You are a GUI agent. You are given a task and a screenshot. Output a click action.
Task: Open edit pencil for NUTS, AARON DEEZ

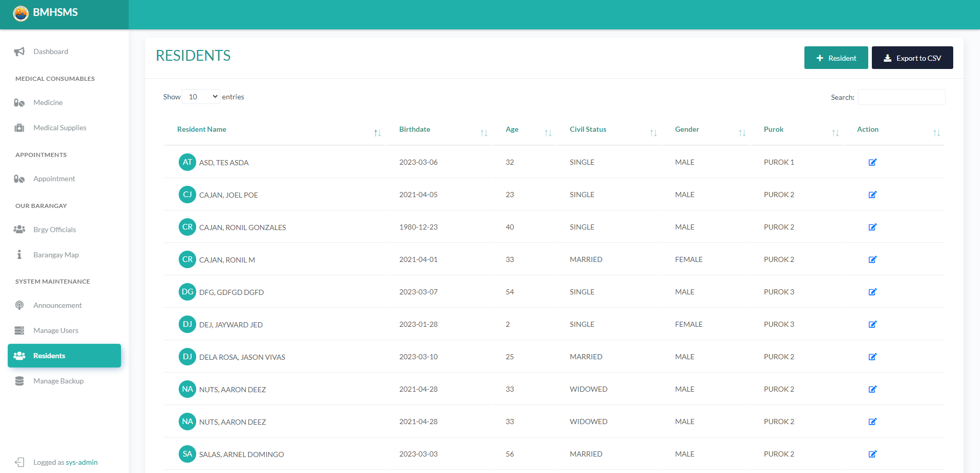[x=872, y=389]
